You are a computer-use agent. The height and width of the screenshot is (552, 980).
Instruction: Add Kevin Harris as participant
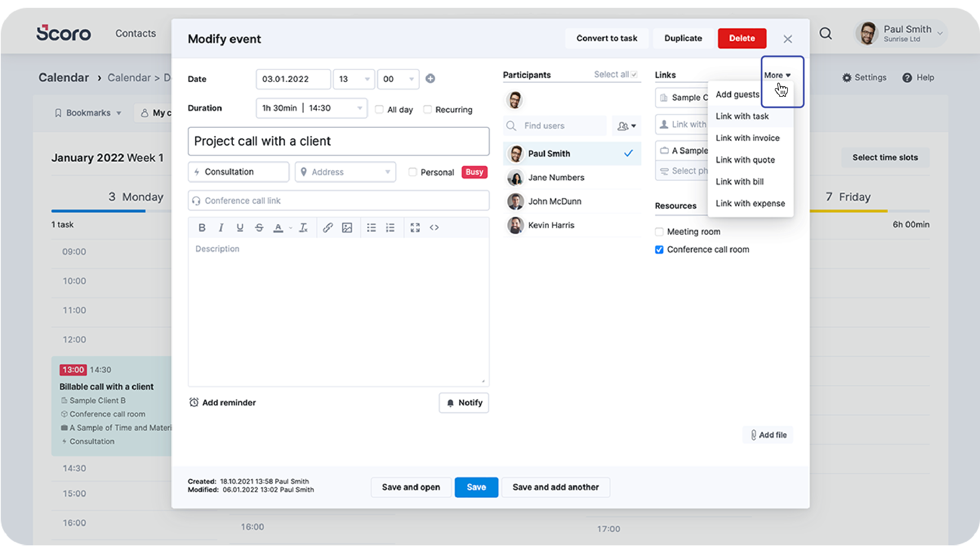coord(572,225)
